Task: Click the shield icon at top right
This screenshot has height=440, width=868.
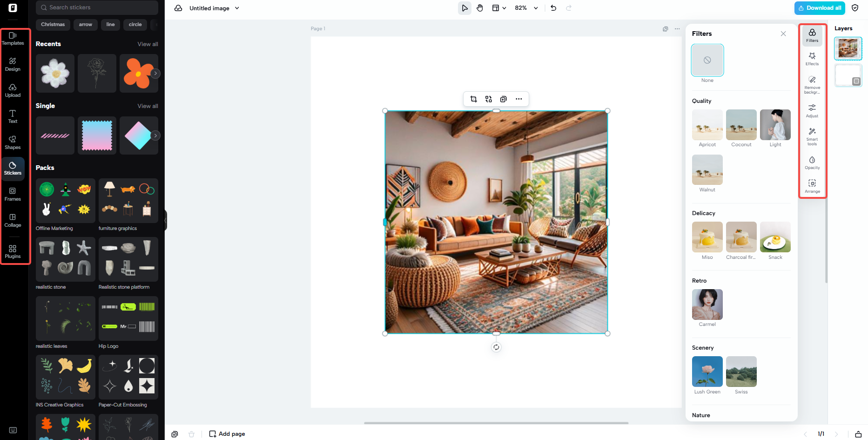Action: [x=855, y=8]
